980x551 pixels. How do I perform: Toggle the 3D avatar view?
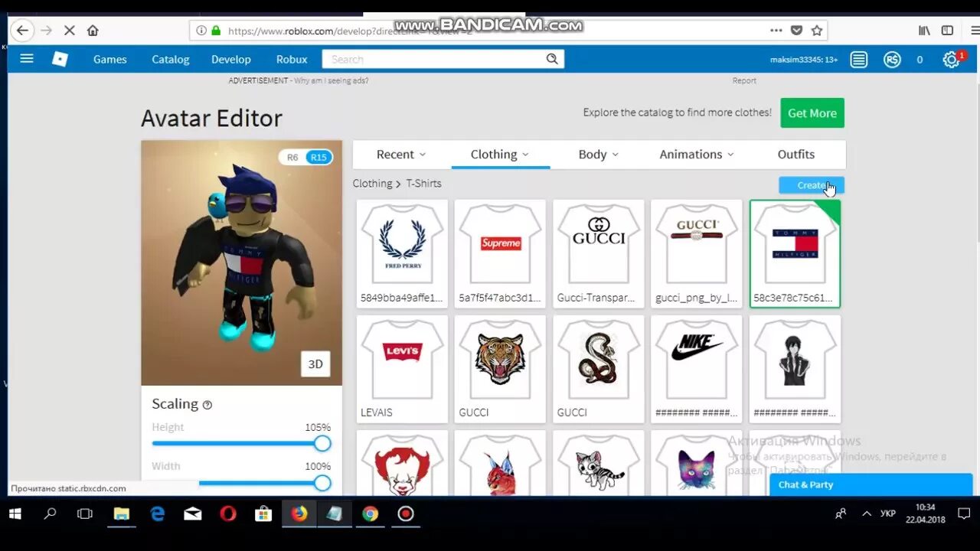(315, 364)
